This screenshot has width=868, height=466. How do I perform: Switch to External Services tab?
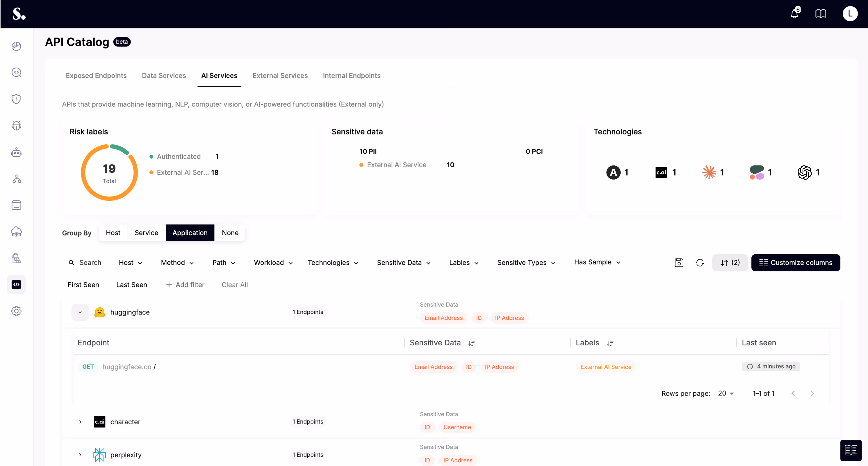[x=280, y=76]
